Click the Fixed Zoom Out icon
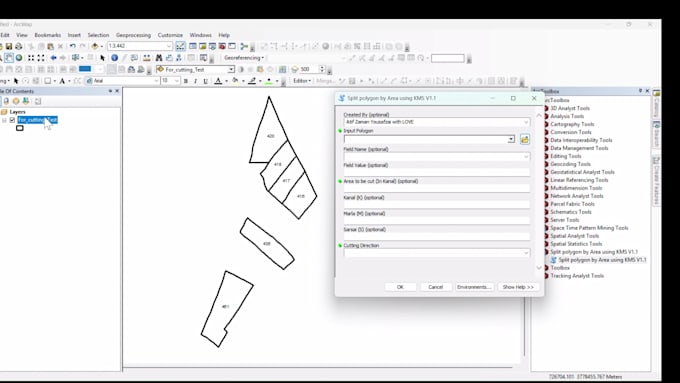 (41, 58)
